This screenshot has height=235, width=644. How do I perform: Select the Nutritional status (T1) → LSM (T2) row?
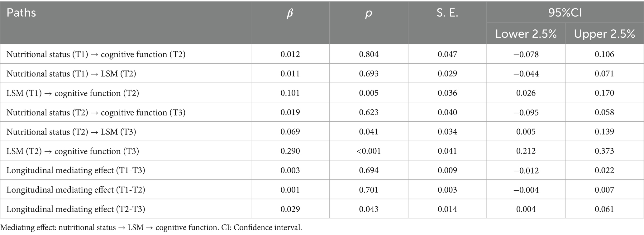click(x=71, y=74)
